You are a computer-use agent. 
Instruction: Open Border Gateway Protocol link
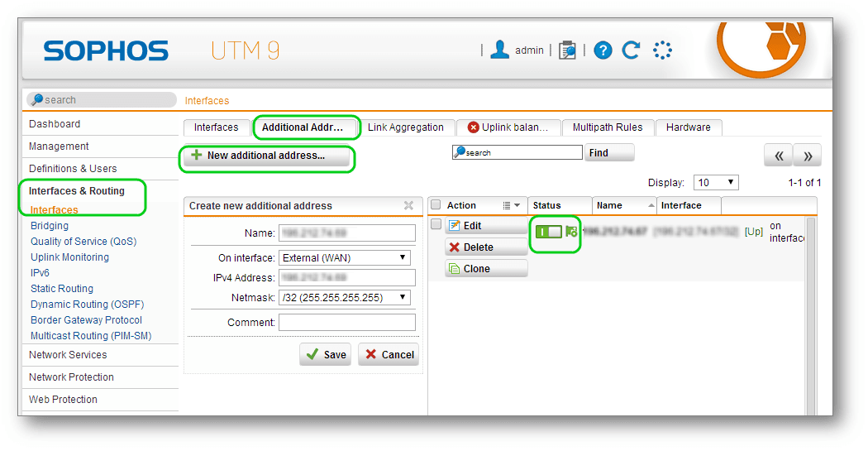point(86,320)
